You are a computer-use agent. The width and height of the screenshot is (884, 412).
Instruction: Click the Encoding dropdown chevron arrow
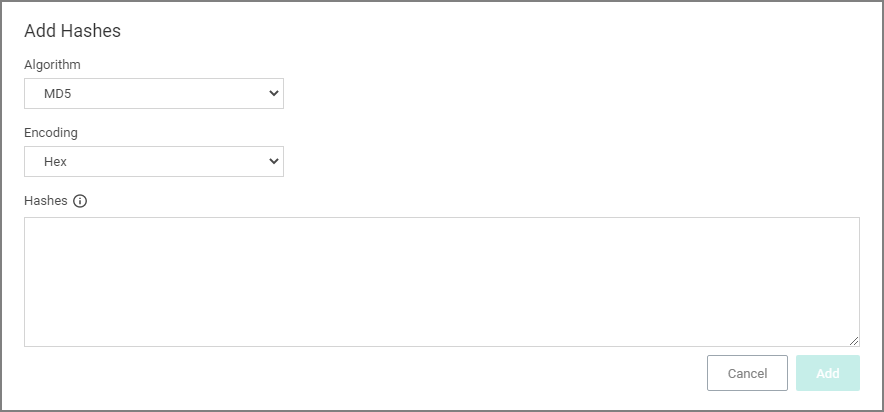point(273,161)
